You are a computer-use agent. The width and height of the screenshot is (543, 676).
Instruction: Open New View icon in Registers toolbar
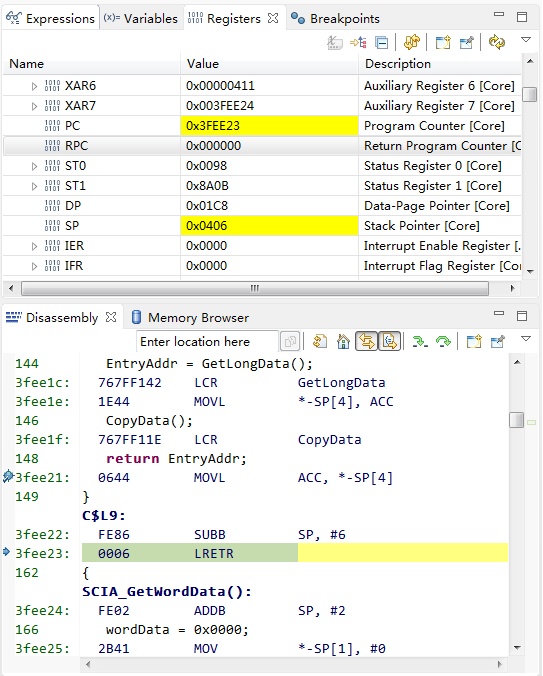point(443,42)
